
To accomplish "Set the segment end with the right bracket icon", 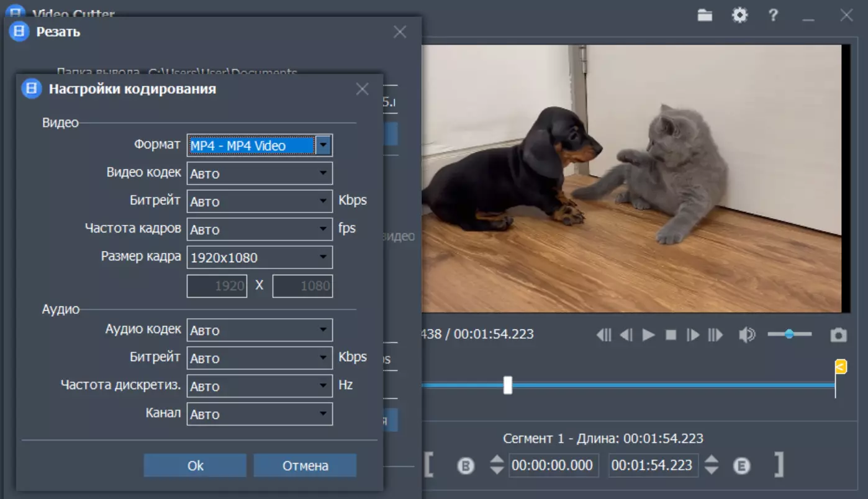I will pos(779,465).
